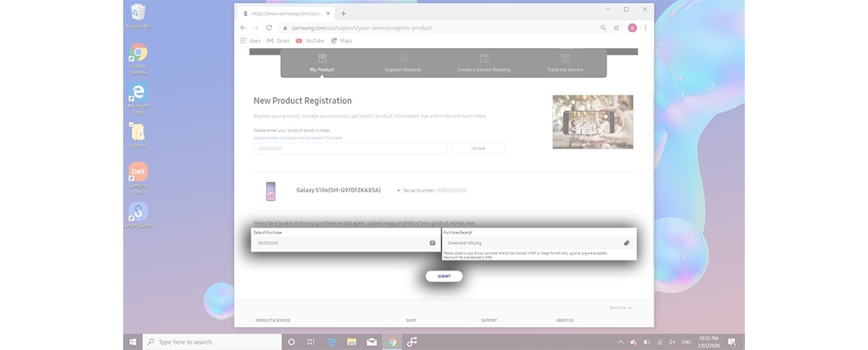The image size is (868, 350).
Task: Open the YouTube bookmark
Action: [310, 41]
